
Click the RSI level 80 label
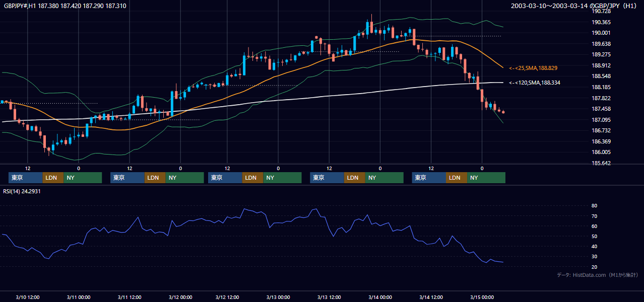595,206
